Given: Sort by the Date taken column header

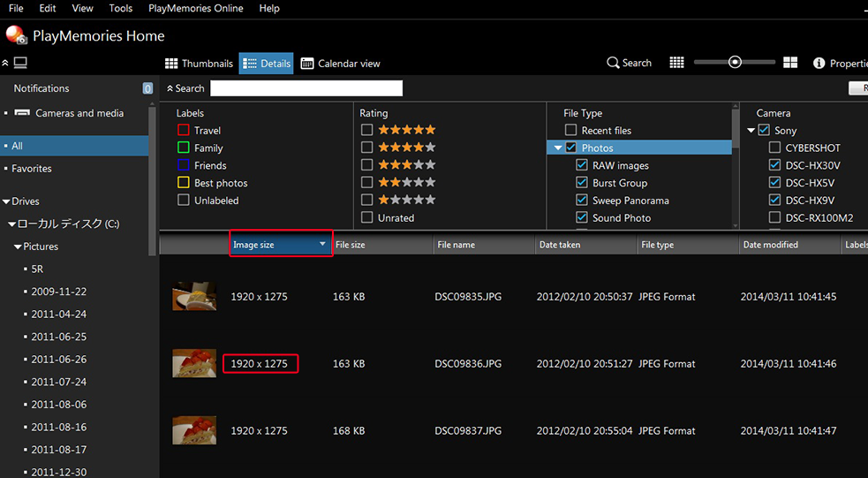Looking at the screenshot, I should (x=585, y=244).
